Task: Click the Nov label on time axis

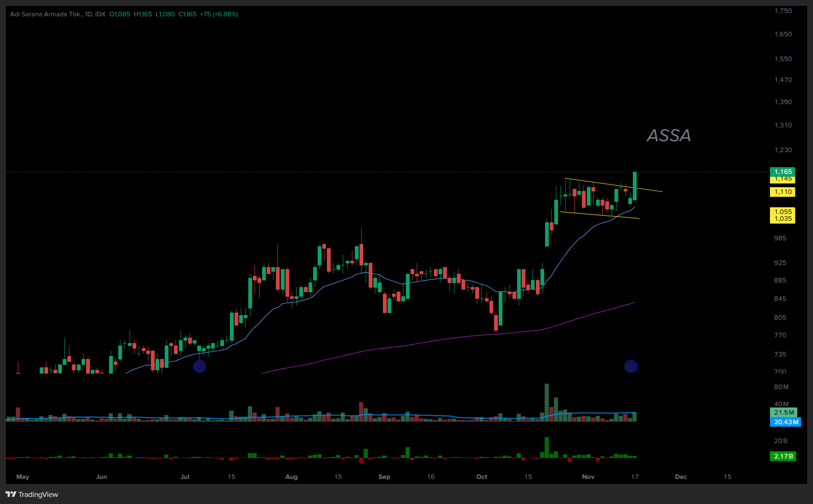Action: pos(588,477)
